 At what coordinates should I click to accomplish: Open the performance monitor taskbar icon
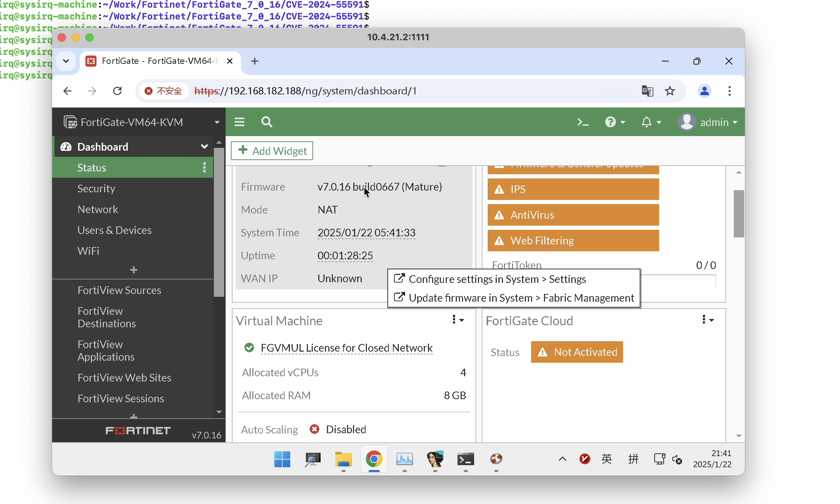tap(404, 459)
